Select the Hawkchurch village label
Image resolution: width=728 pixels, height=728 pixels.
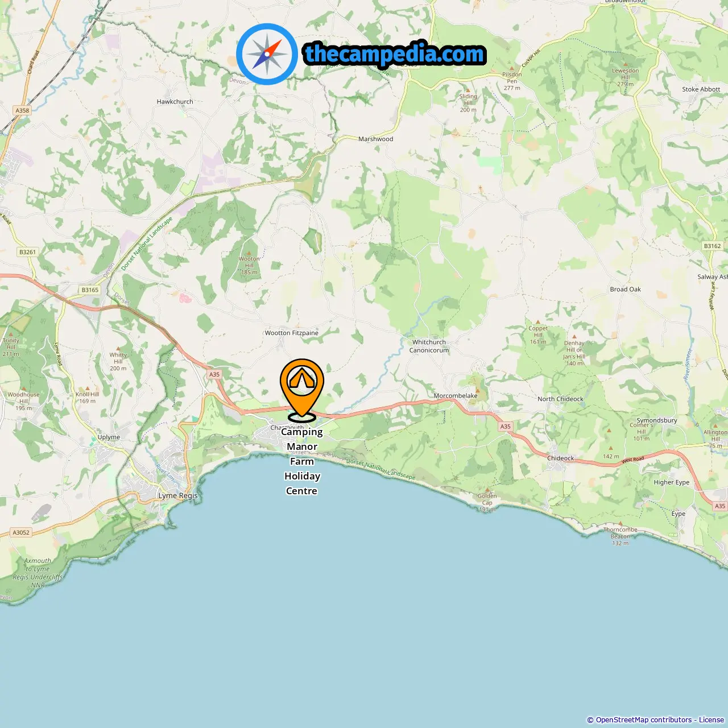[x=175, y=101]
